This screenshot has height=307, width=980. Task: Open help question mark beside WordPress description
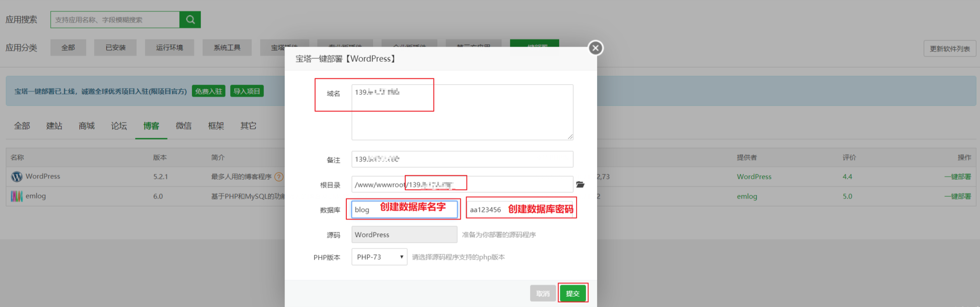(279, 177)
